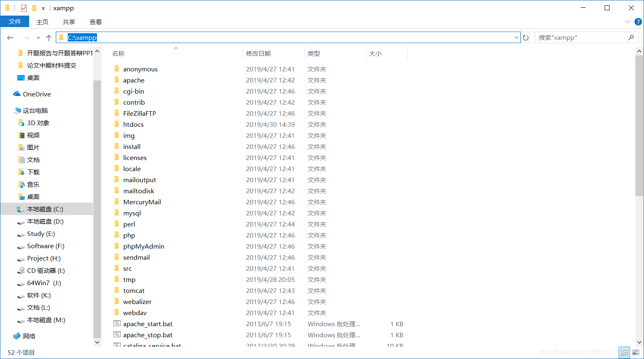
Task: Select the MercuryMail folder name
Action: click(142, 202)
